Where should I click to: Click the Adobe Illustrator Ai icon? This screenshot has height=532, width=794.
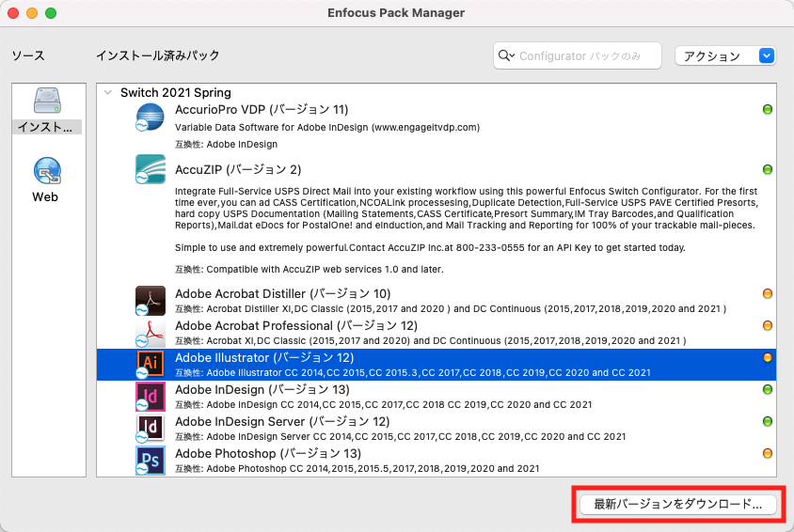click(150, 364)
